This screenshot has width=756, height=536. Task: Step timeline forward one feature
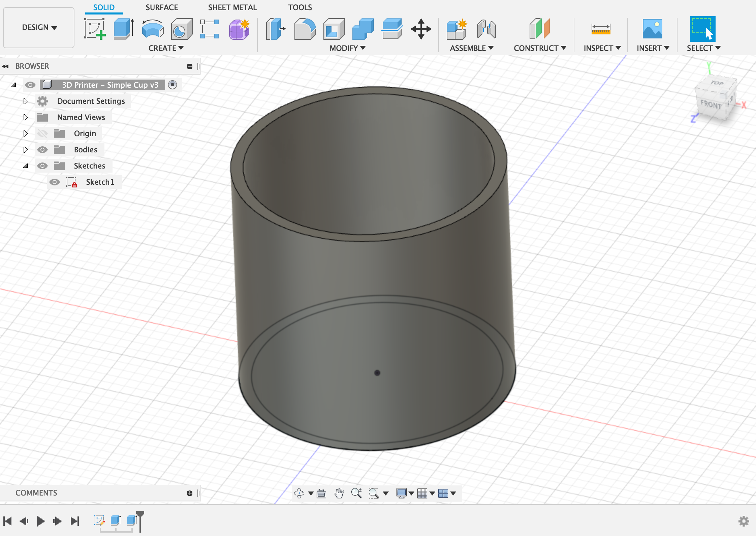(57, 521)
